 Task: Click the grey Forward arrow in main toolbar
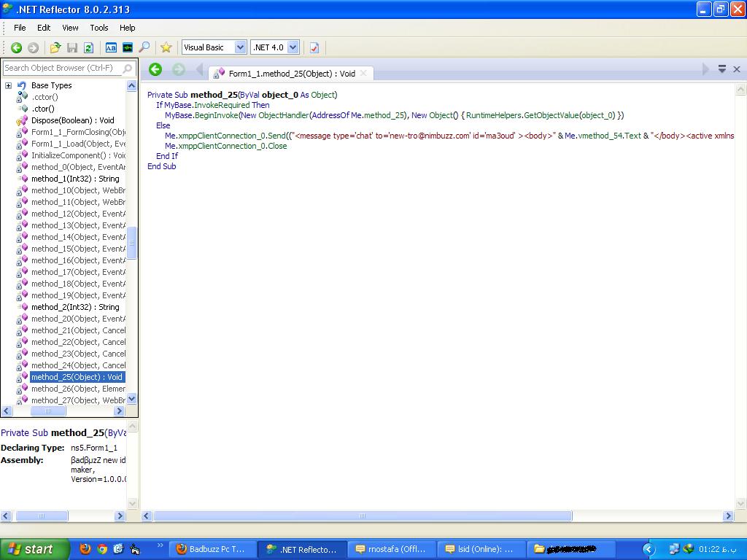click(33, 47)
